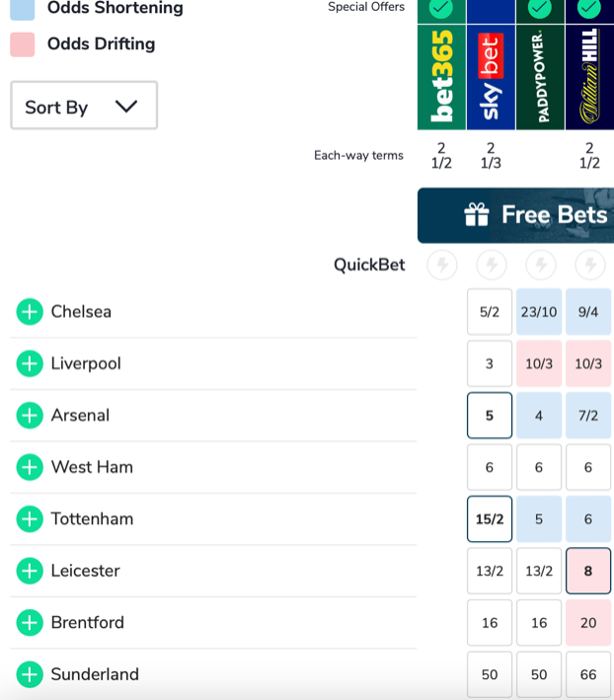Enable QuickBet lightning for William Hill column
This screenshot has width=614, height=700.
coord(589,265)
